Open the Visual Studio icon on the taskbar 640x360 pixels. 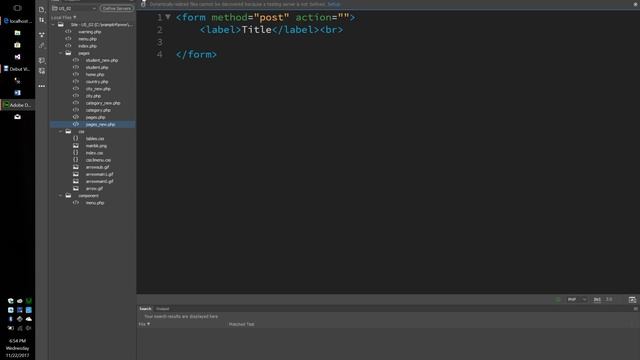click(x=17, y=57)
